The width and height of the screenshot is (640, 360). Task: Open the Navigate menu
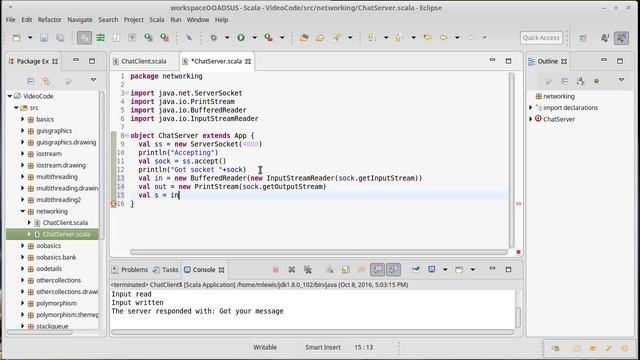[x=80, y=20]
